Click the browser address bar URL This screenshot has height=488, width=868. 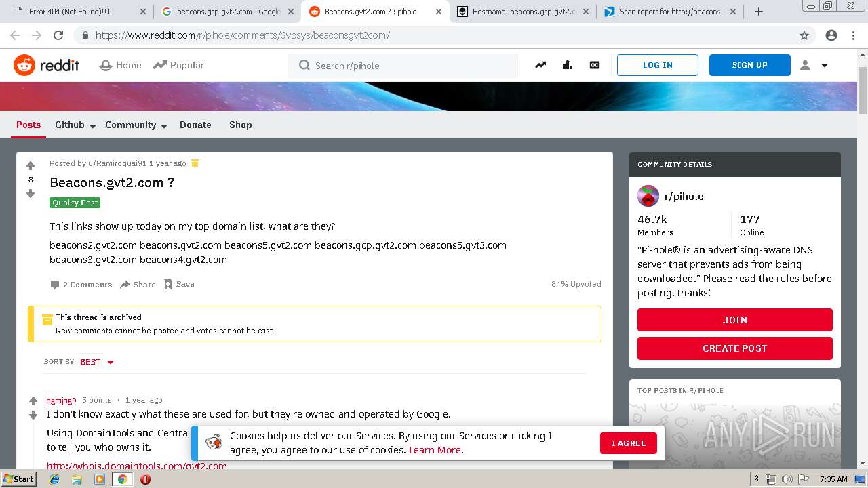pyautogui.click(x=243, y=35)
